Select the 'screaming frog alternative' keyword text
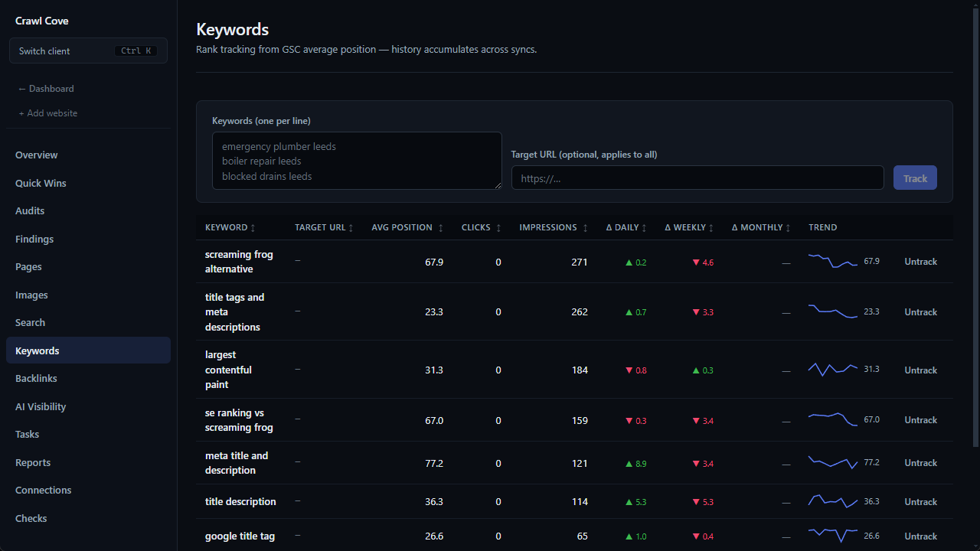 point(239,262)
